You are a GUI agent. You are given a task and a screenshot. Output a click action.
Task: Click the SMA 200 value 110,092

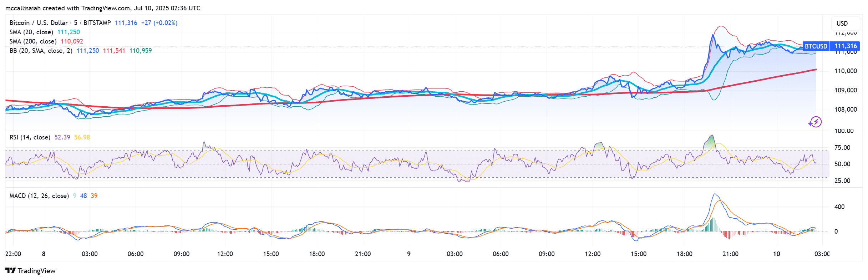(72, 41)
